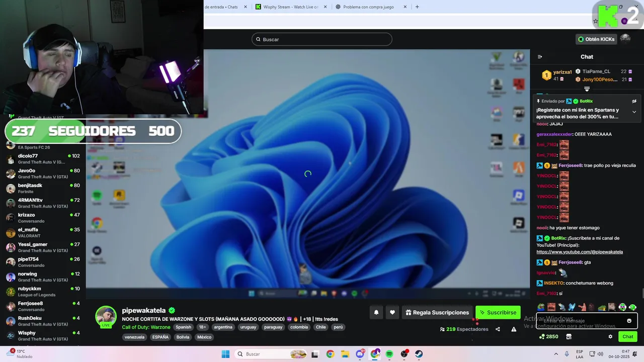The width and height of the screenshot is (644, 362).
Task: Click username INSEKTO in chat
Action: point(553,283)
